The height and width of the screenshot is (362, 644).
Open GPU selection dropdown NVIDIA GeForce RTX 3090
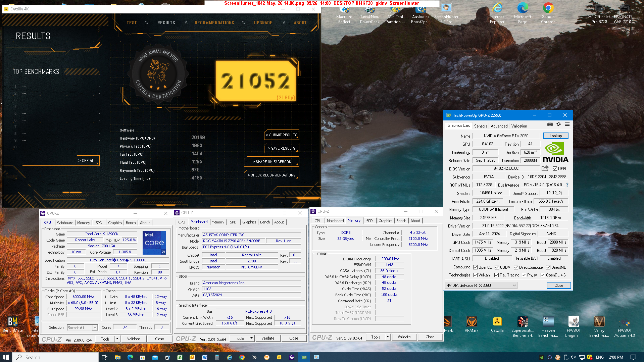coord(481,286)
